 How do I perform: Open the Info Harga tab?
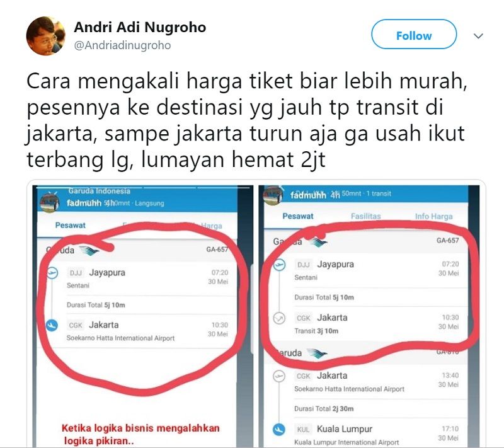click(x=433, y=216)
